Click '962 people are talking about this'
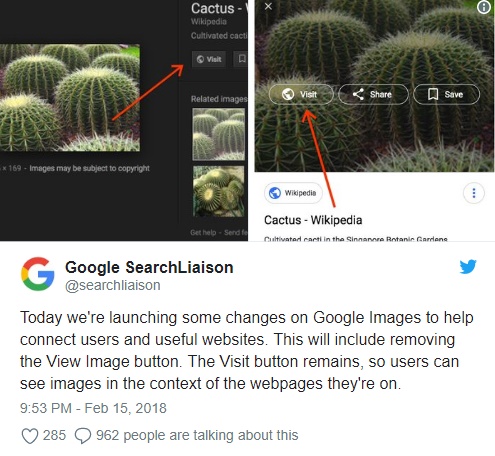 [197, 435]
